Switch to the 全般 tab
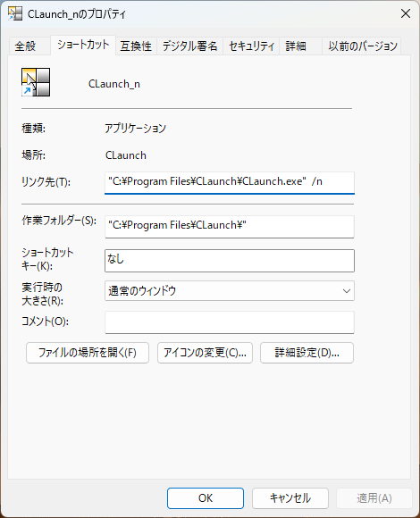 tap(25, 46)
